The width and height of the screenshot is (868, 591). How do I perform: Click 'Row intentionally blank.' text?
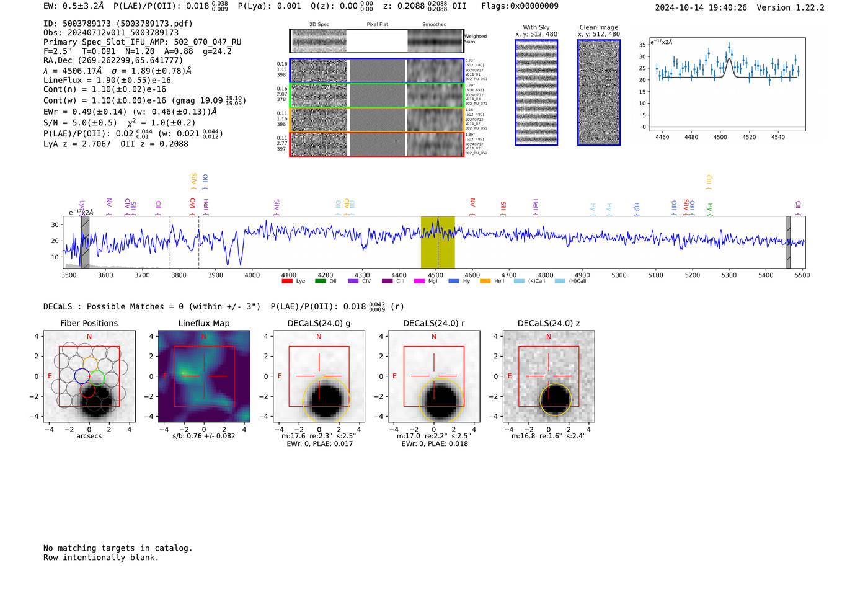[101, 558]
